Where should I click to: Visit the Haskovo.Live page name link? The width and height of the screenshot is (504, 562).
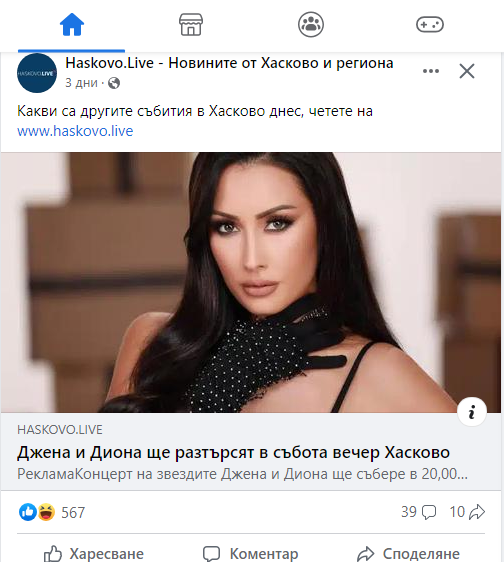click(x=229, y=63)
